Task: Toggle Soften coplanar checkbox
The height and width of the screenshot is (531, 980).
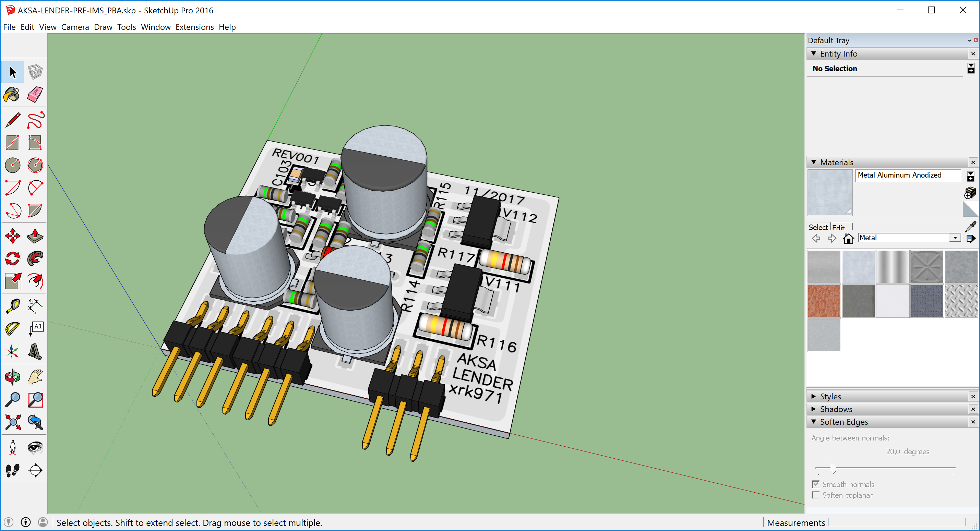Action: 816,495
